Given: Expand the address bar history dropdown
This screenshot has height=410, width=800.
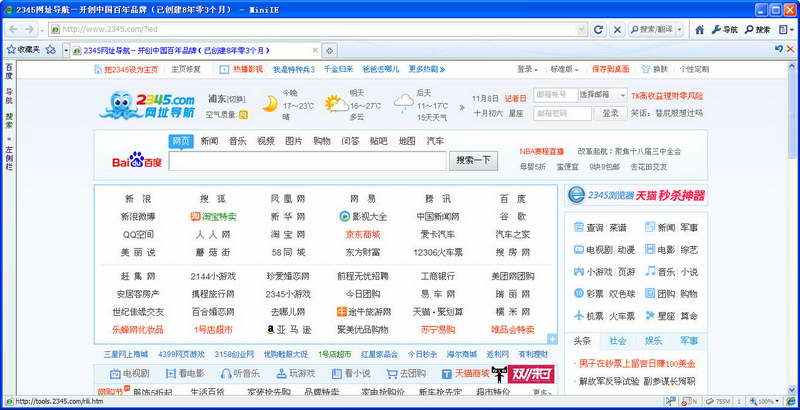Looking at the screenshot, I should coord(582,29).
